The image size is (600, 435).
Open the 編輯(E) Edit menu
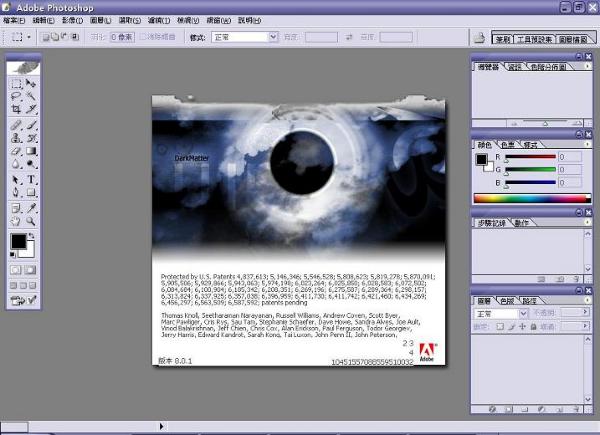(x=43, y=21)
